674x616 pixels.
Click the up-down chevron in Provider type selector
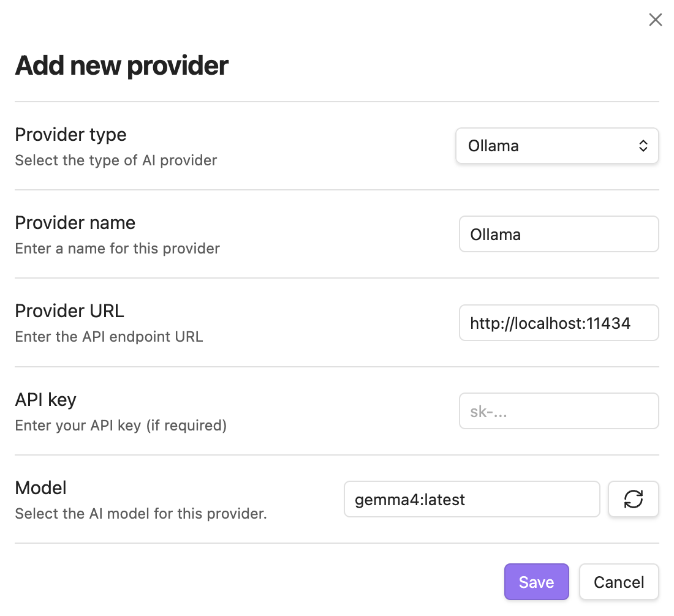click(643, 146)
